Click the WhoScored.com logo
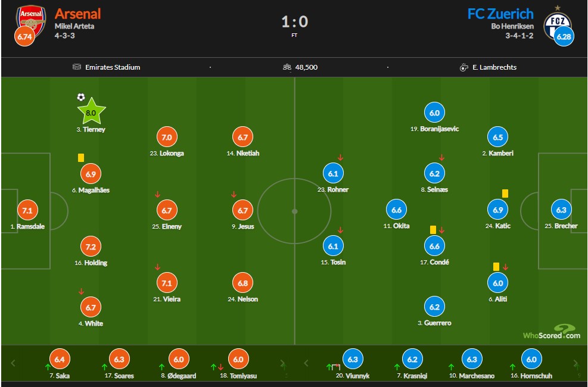The image size is (588, 387). tap(552, 332)
